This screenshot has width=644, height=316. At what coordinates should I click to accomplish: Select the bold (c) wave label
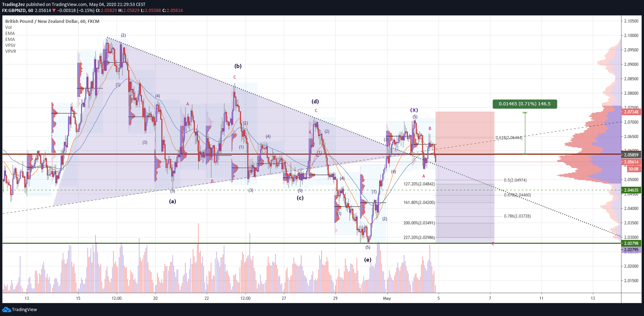pos(300,198)
